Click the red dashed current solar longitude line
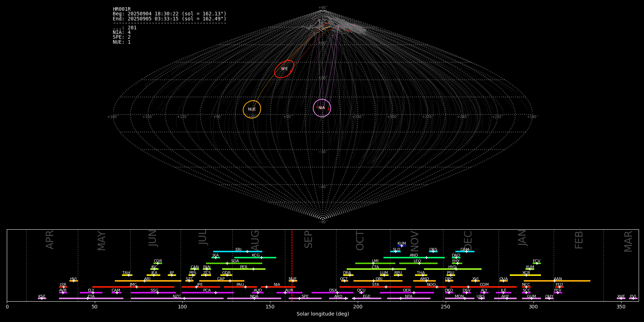Image resolution: width=644 pixels, height=322 pixels. [292, 265]
